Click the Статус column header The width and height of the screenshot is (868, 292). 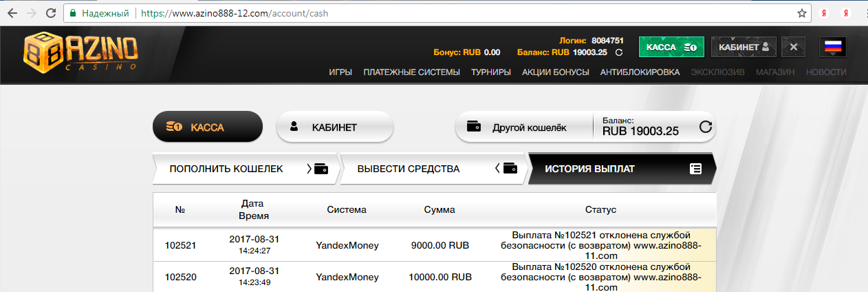click(x=600, y=210)
